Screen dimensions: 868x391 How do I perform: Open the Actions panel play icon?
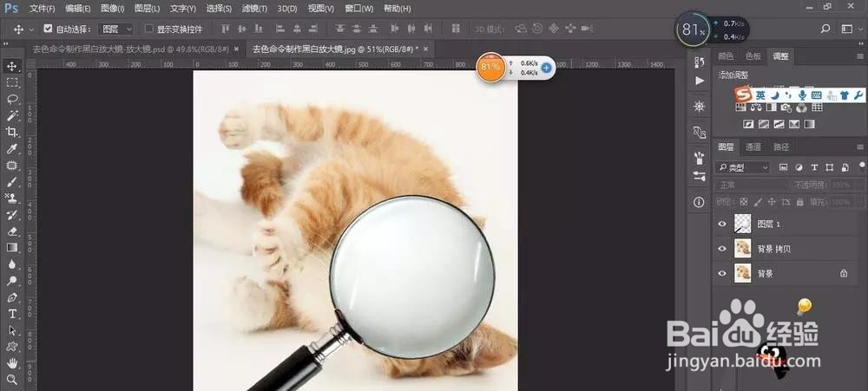(699, 81)
